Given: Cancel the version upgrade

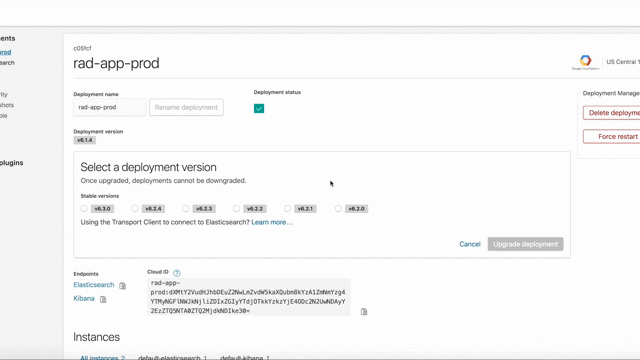Looking at the screenshot, I should coord(470,244).
